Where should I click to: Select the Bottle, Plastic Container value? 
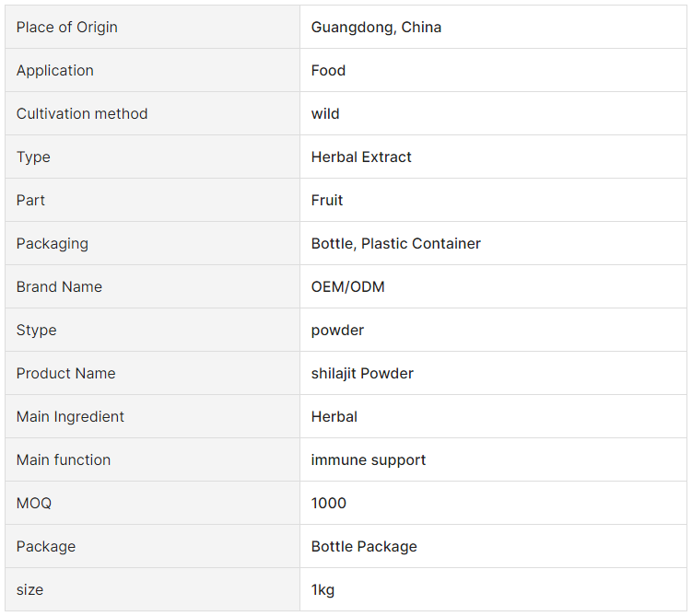[395, 243]
